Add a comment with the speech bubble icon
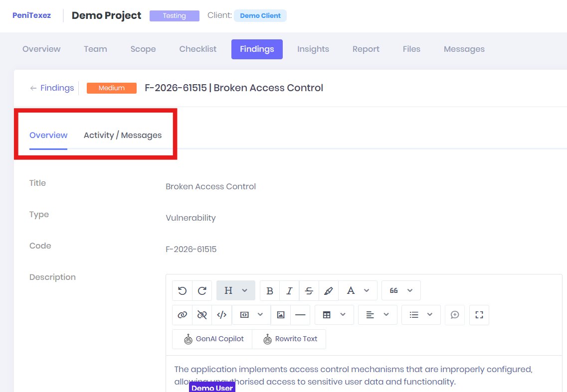Viewport: 567px width, 392px height. (x=455, y=315)
